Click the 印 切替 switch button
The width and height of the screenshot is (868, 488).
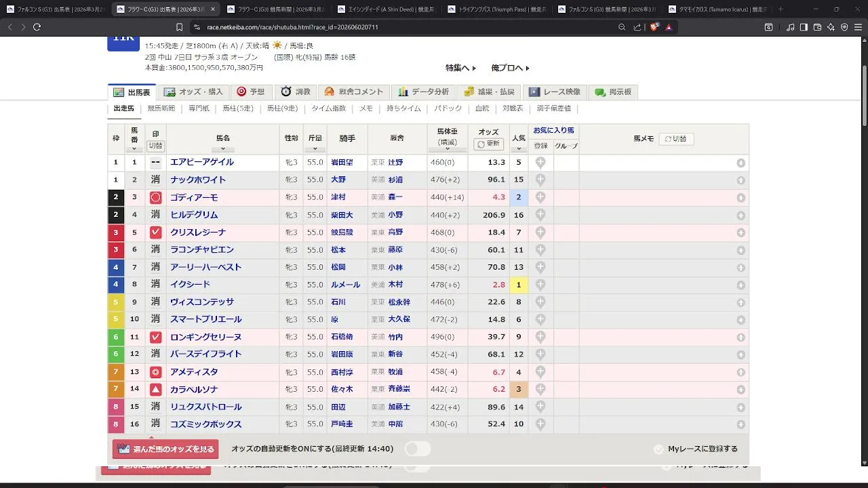(x=155, y=146)
